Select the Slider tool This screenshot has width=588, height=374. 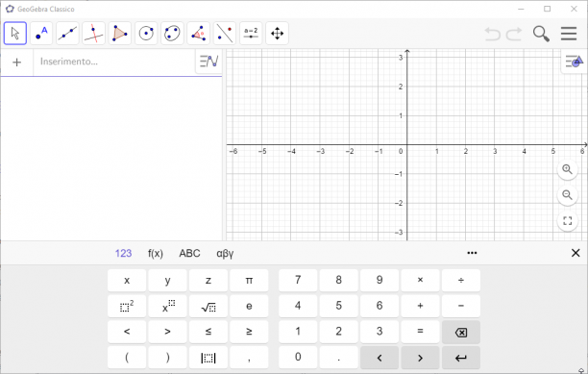click(251, 34)
